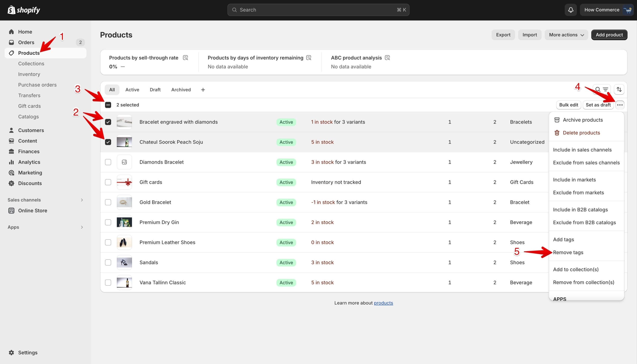Add a new view with plus icon
The height and width of the screenshot is (364, 637).
click(x=203, y=90)
